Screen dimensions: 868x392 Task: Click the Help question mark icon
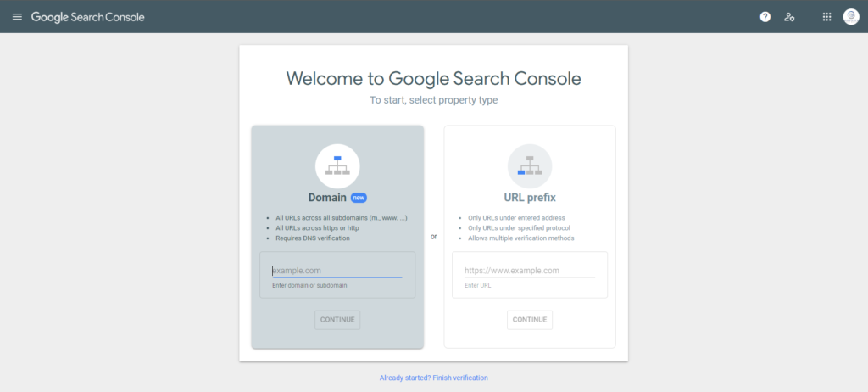[765, 17]
